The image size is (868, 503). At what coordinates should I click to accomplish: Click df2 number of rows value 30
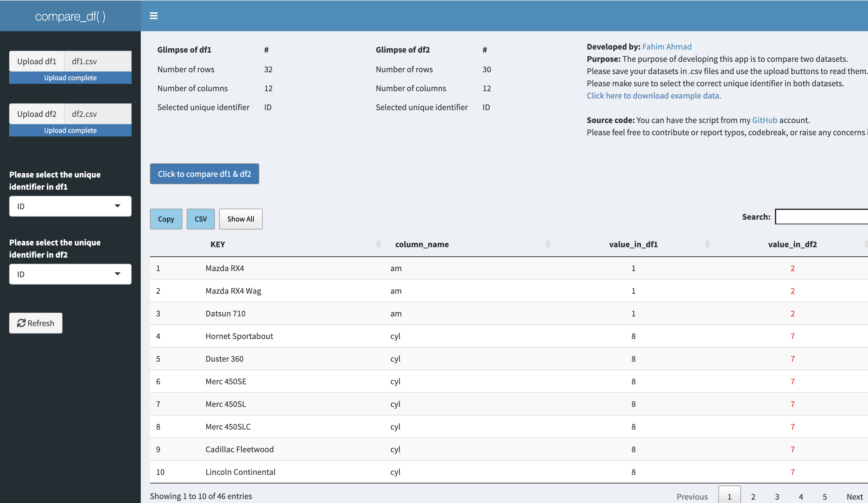tap(487, 69)
